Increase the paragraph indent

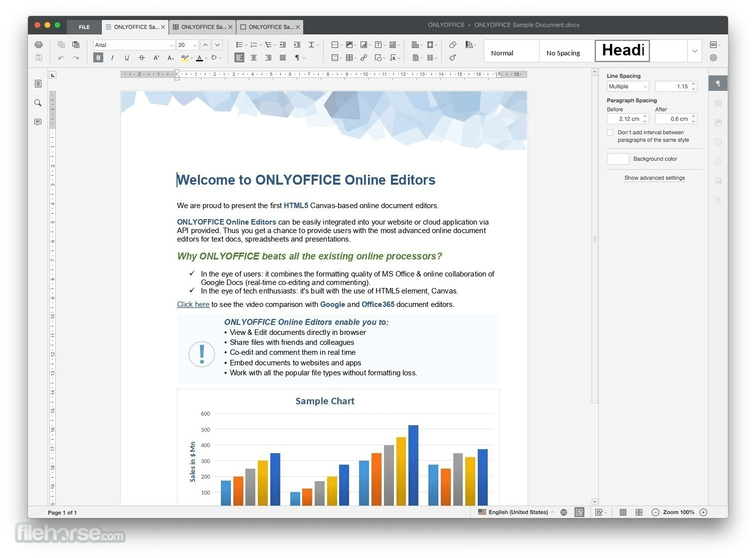[x=297, y=45]
